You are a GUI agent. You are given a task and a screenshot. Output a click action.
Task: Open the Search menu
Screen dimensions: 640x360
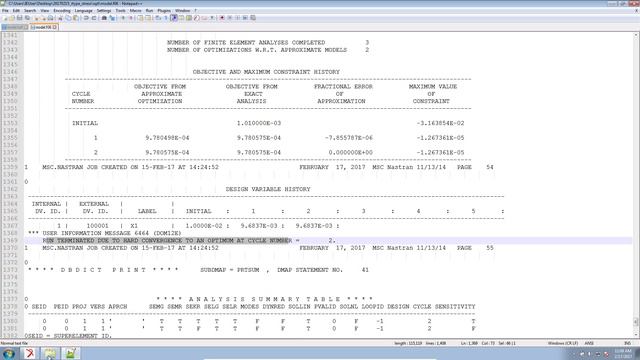[x=30, y=11]
